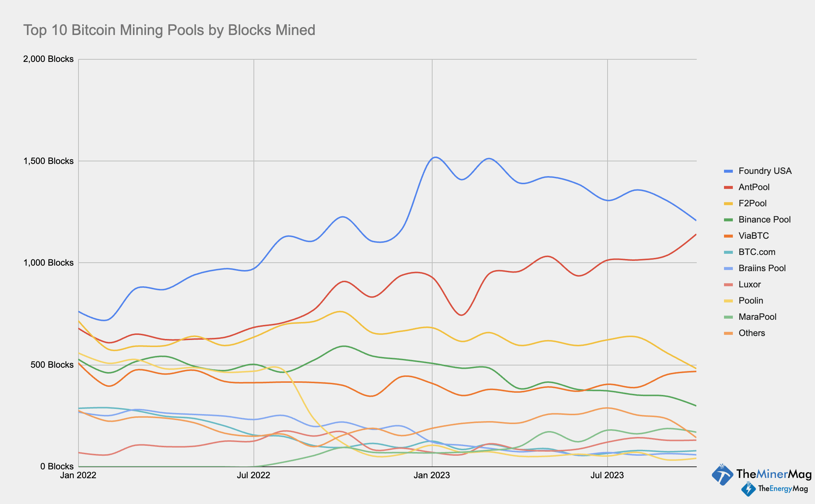The width and height of the screenshot is (815, 504).
Task: Select the MaraPool legend label
Action: click(757, 317)
